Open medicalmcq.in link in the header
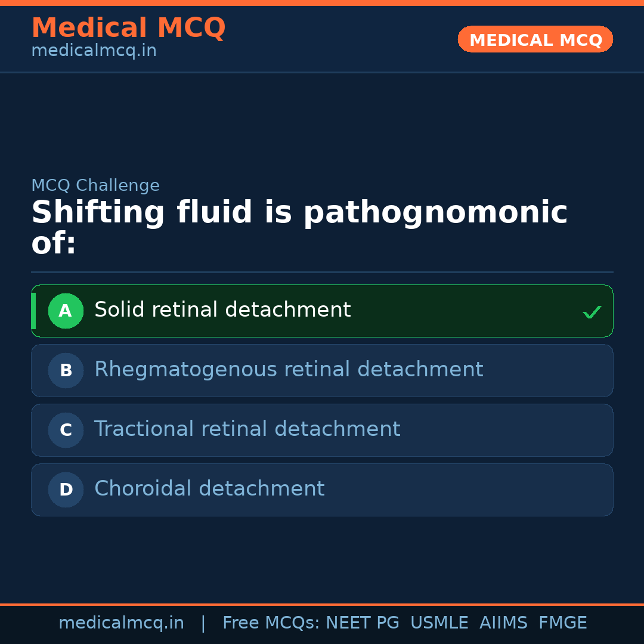The height and width of the screenshot is (644, 644). coord(94,51)
